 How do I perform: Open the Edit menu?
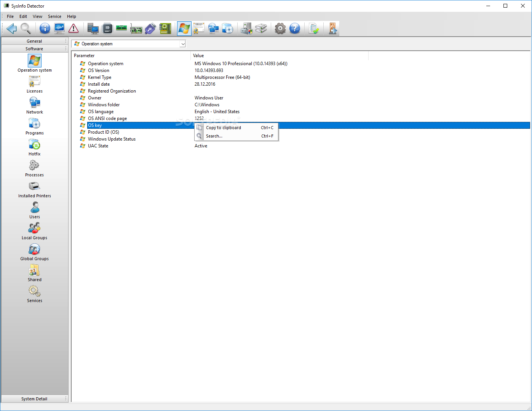(x=23, y=16)
